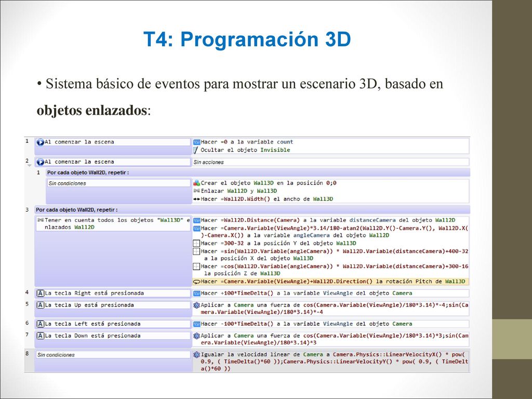Click position icon beside 'Hacer =cos(Wall2D.Variable(angleCamera))'
The width and height of the screenshot is (532, 399).
[x=196, y=267]
